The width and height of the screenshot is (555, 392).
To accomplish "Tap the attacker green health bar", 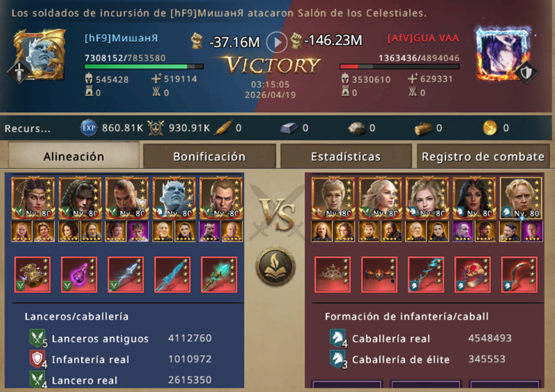I will pyautogui.click(x=143, y=66).
